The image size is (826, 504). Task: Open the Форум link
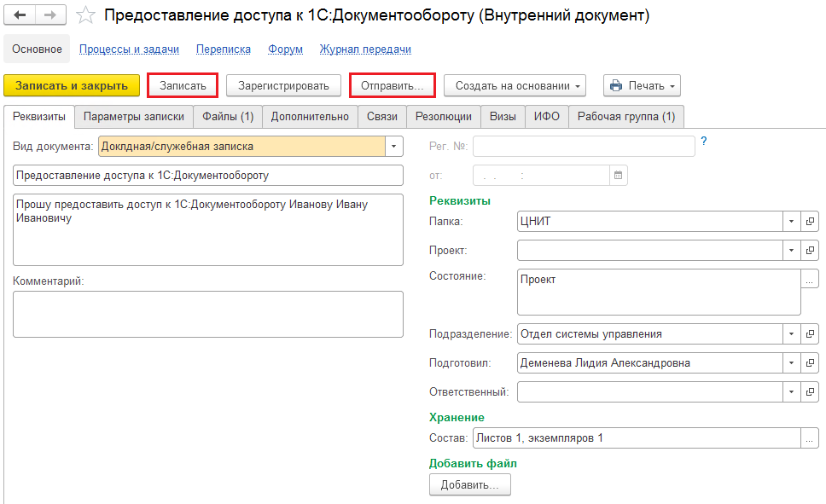[286, 49]
